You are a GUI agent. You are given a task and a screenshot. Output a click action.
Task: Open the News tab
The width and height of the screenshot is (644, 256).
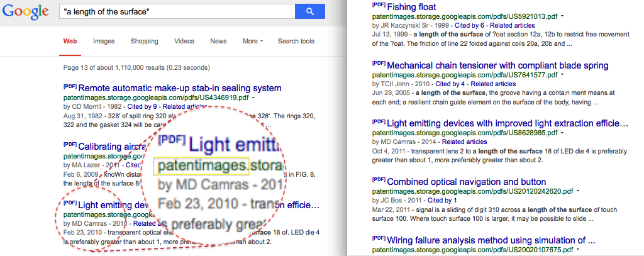218,41
